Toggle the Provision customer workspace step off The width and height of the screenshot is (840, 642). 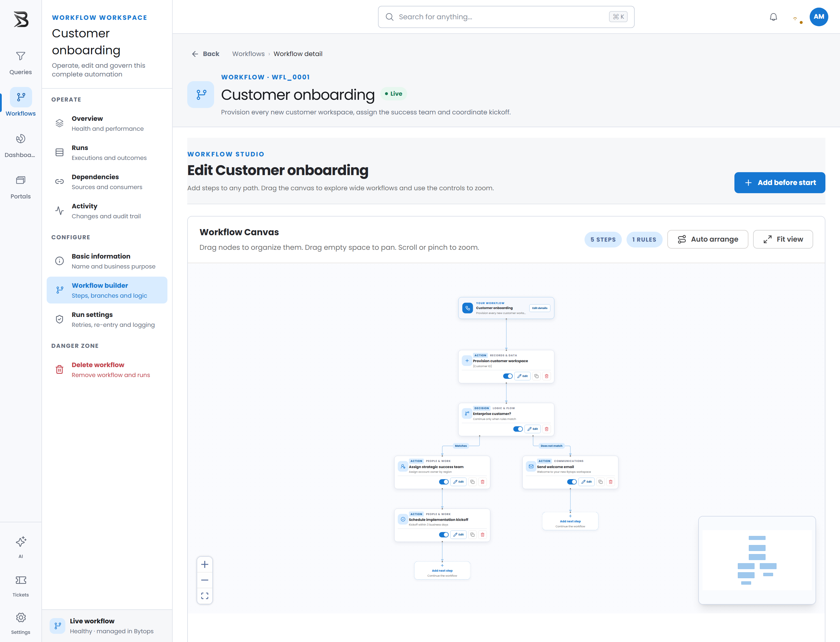coord(508,376)
